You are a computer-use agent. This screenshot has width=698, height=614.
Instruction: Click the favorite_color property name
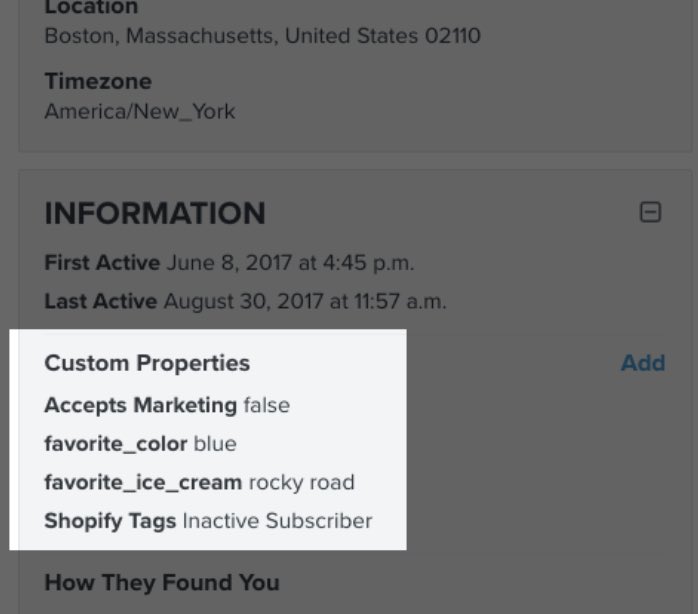tap(116, 443)
